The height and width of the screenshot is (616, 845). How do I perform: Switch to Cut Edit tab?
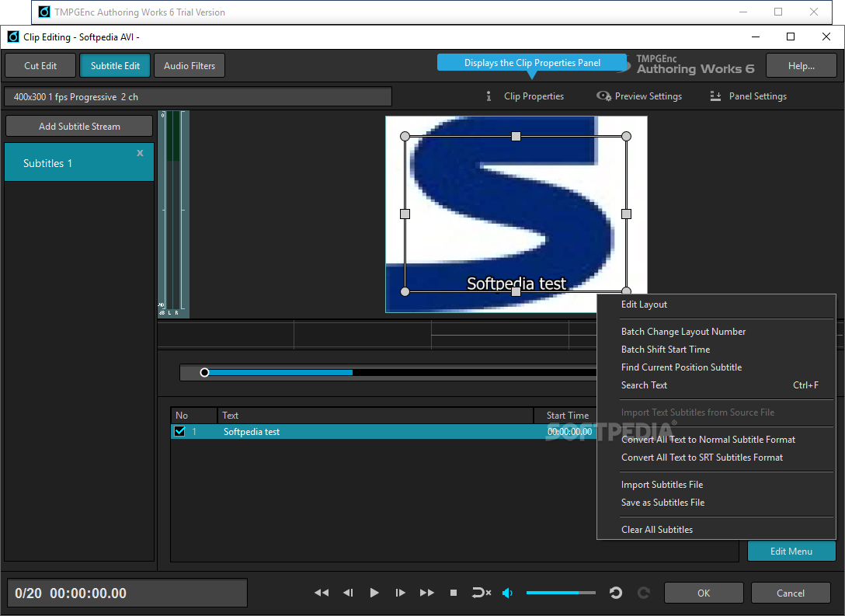coord(40,65)
